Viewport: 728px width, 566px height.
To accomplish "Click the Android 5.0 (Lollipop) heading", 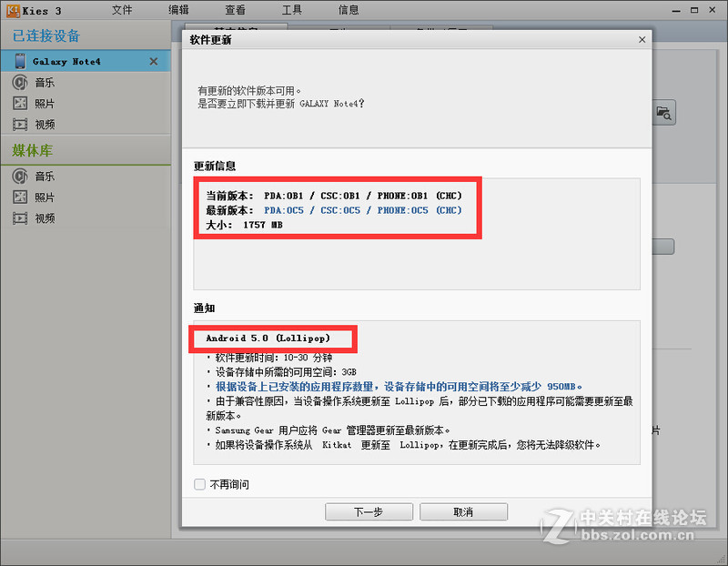I will [268, 339].
